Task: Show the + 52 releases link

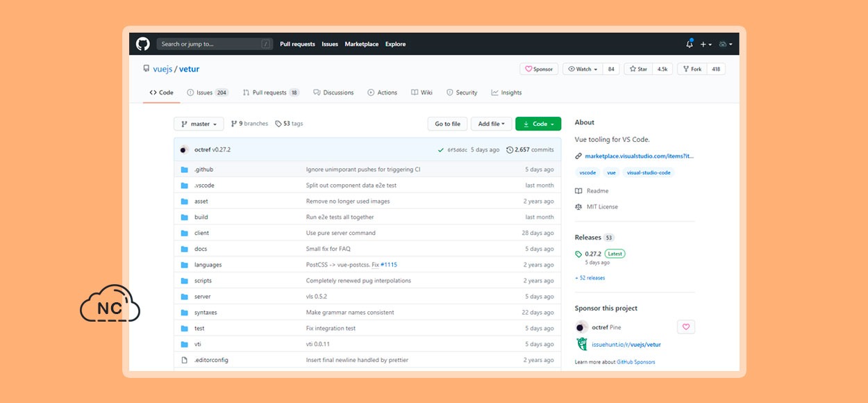Action: pos(590,278)
